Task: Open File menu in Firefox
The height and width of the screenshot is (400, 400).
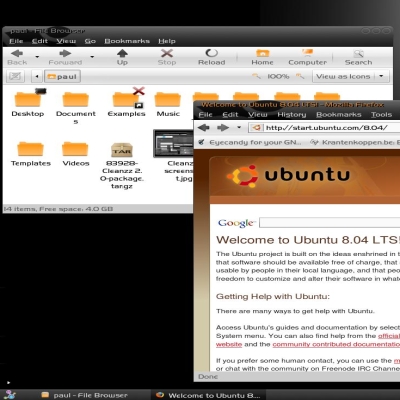Action: pos(205,115)
